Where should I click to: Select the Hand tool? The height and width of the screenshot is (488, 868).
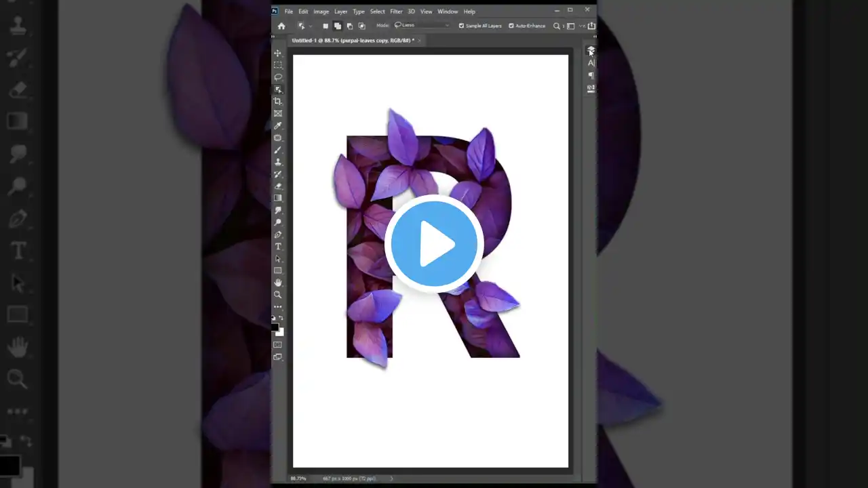click(x=277, y=283)
